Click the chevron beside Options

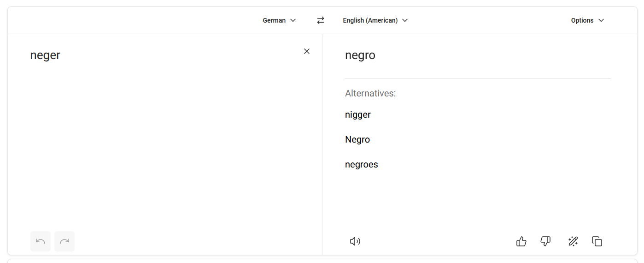point(601,20)
